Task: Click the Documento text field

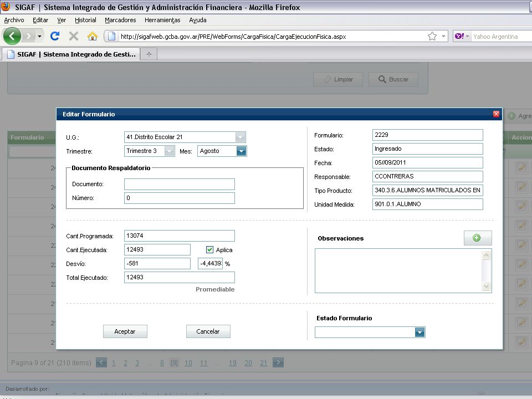Action: 179,184
